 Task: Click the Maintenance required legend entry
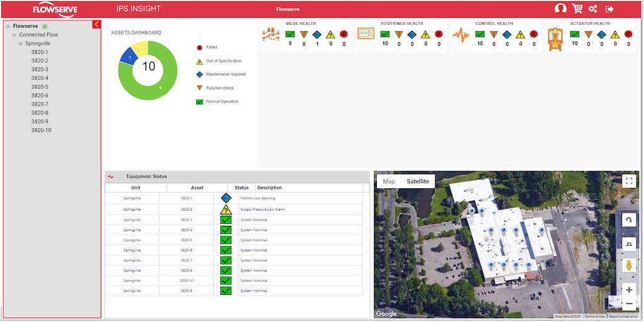point(221,74)
